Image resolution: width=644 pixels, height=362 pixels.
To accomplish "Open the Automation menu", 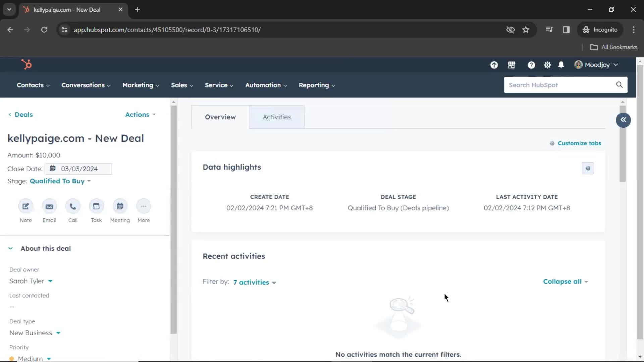I will 266,85.
